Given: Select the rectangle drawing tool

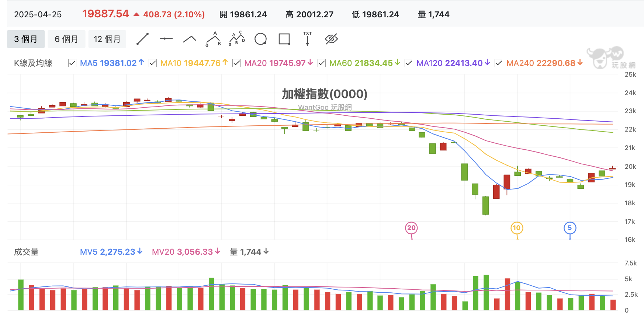Looking at the screenshot, I should [284, 39].
